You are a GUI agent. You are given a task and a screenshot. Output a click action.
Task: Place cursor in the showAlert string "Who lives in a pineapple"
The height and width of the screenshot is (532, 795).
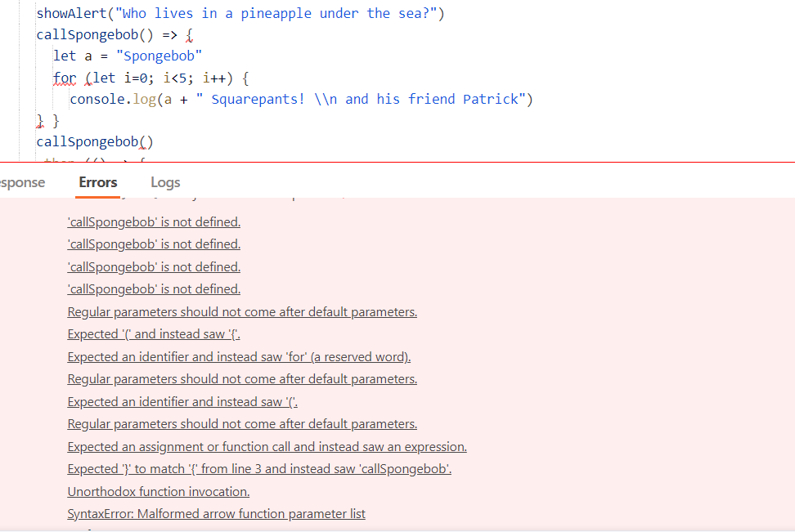[276, 13]
